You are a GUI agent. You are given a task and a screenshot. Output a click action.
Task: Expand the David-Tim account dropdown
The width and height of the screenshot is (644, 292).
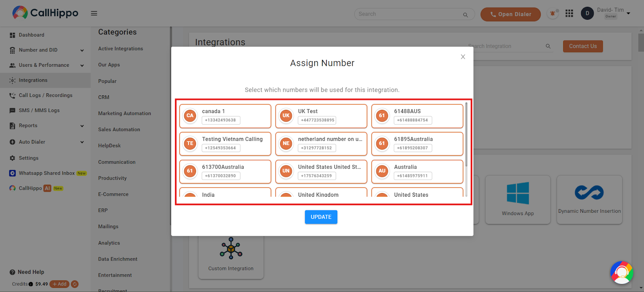click(x=628, y=13)
